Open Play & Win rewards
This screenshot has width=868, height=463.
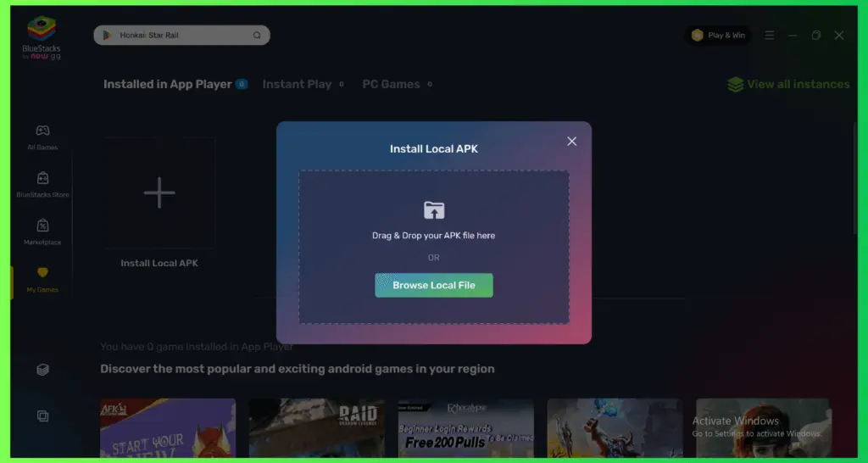(x=719, y=35)
